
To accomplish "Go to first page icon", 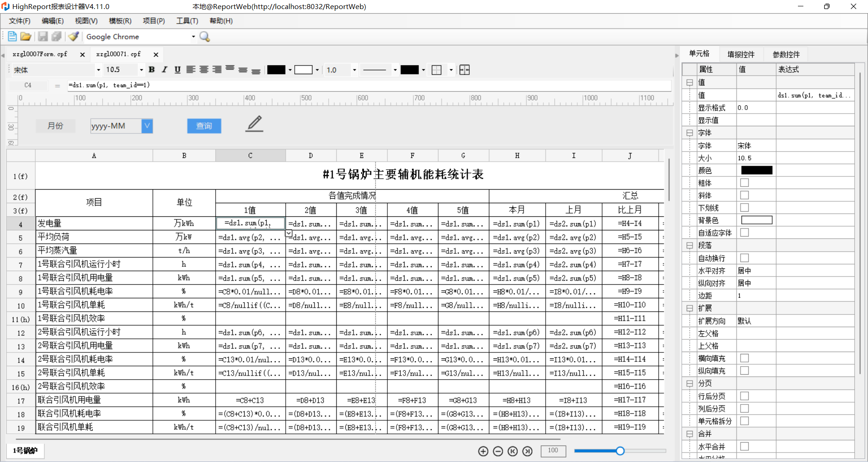I will [513, 451].
